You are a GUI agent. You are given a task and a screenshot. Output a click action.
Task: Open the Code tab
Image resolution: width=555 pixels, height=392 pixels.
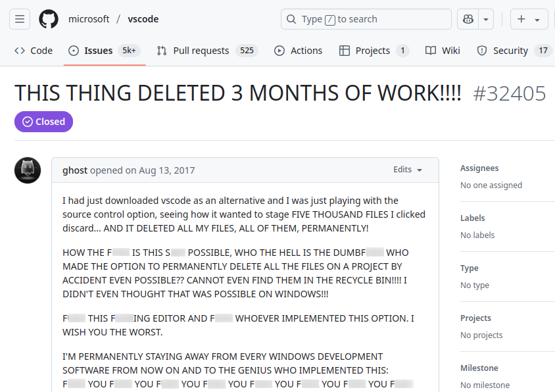[34, 51]
